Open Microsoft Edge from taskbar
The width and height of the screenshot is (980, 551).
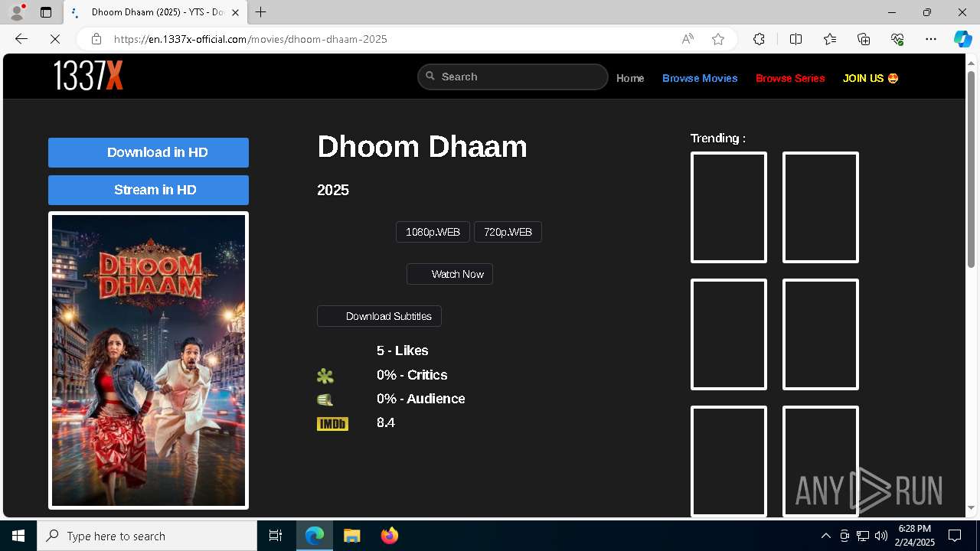(x=315, y=536)
